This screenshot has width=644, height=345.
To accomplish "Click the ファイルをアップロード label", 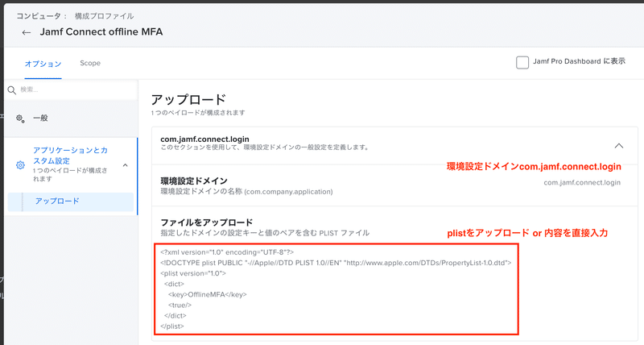I will pos(207,222).
